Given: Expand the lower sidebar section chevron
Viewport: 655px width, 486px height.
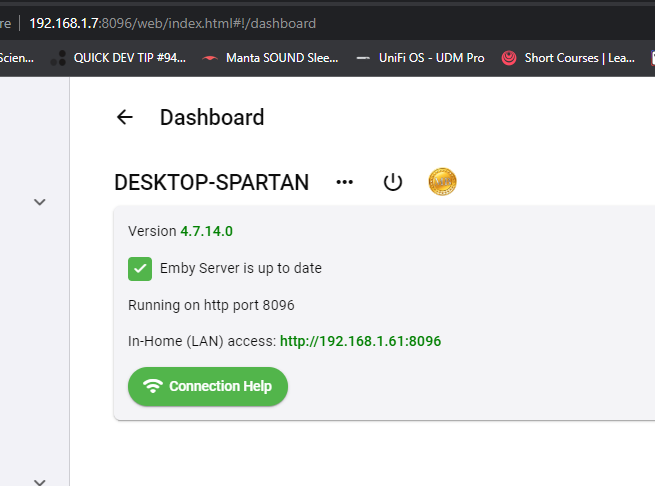Looking at the screenshot, I should [40, 482].
